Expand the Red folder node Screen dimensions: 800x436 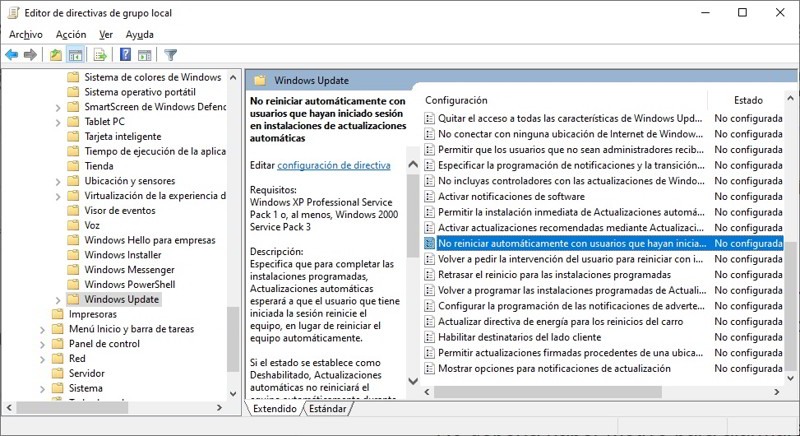(x=41, y=359)
